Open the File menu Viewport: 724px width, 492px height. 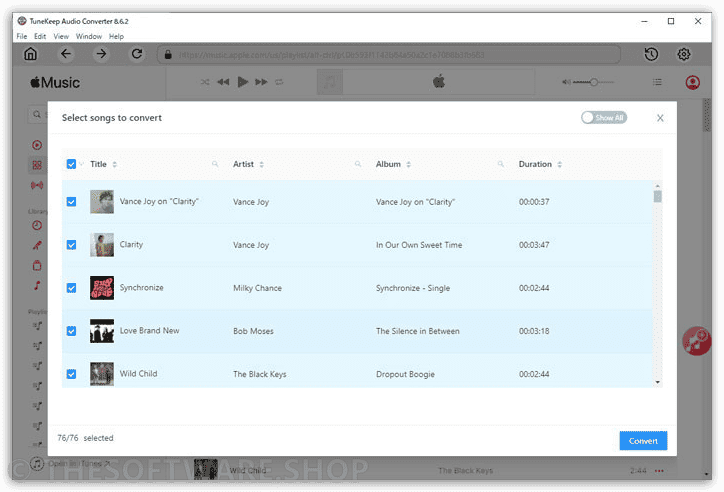[22, 36]
